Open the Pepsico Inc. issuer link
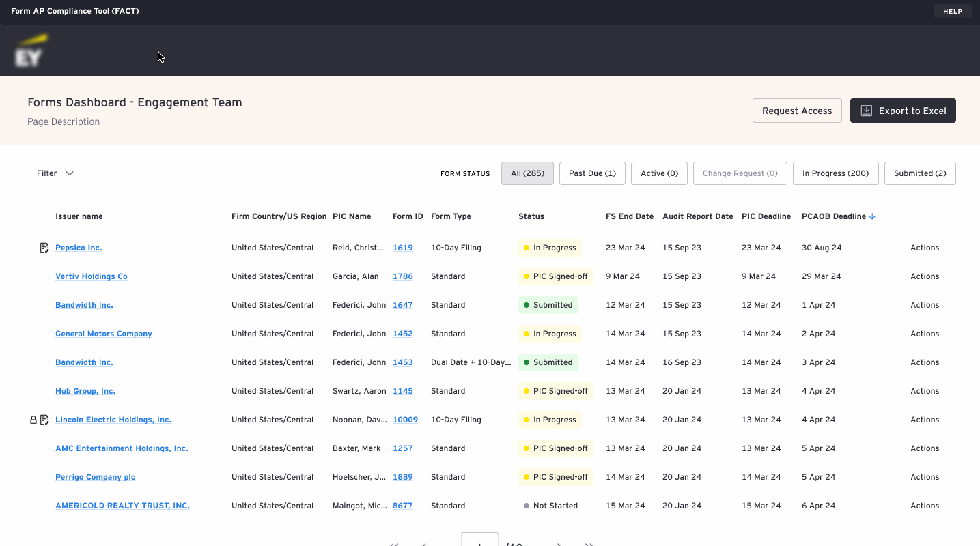 click(79, 248)
